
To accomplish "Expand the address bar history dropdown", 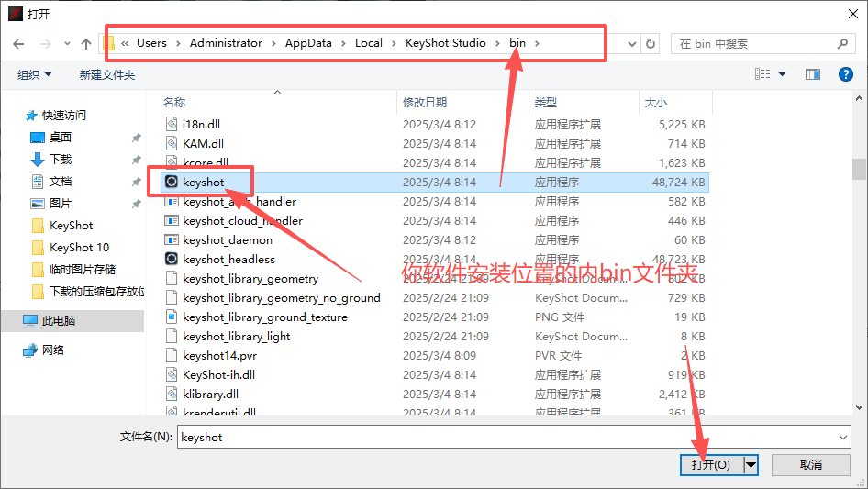I will coord(631,44).
